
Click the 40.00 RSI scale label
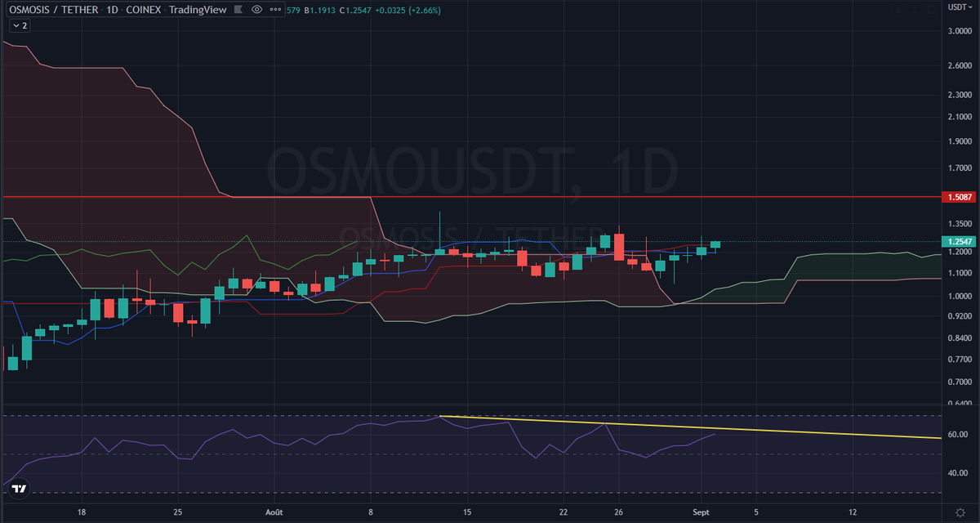point(957,473)
